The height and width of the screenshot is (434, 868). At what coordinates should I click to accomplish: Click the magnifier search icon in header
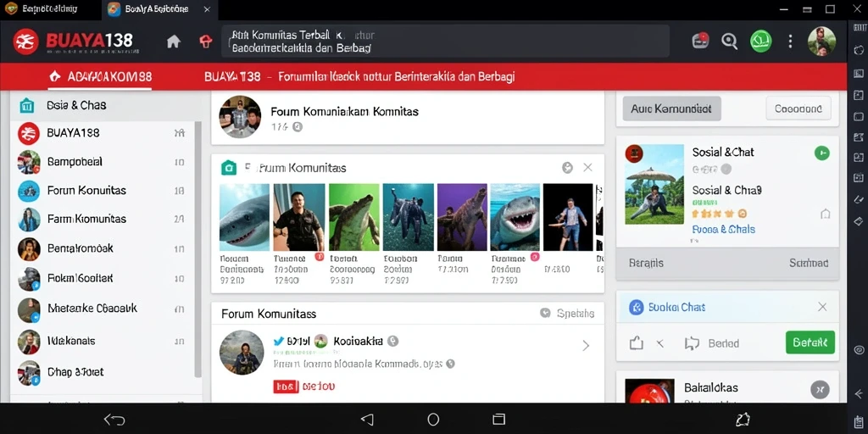click(730, 41)
